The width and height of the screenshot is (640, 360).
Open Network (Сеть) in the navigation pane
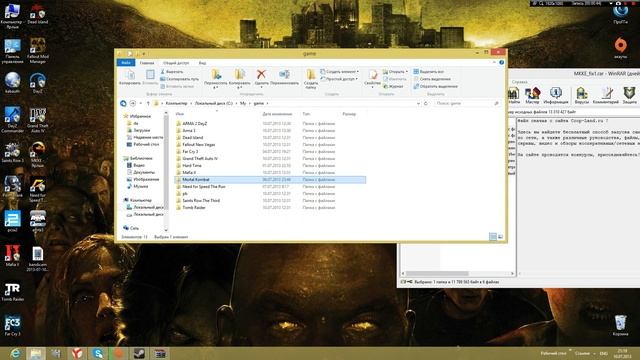tap(134, 229)
